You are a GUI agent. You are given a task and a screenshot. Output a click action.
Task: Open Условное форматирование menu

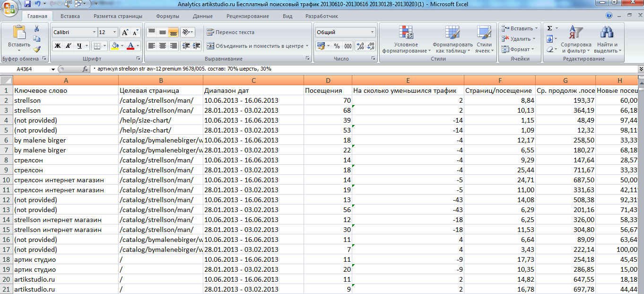[x=406, y=39]
